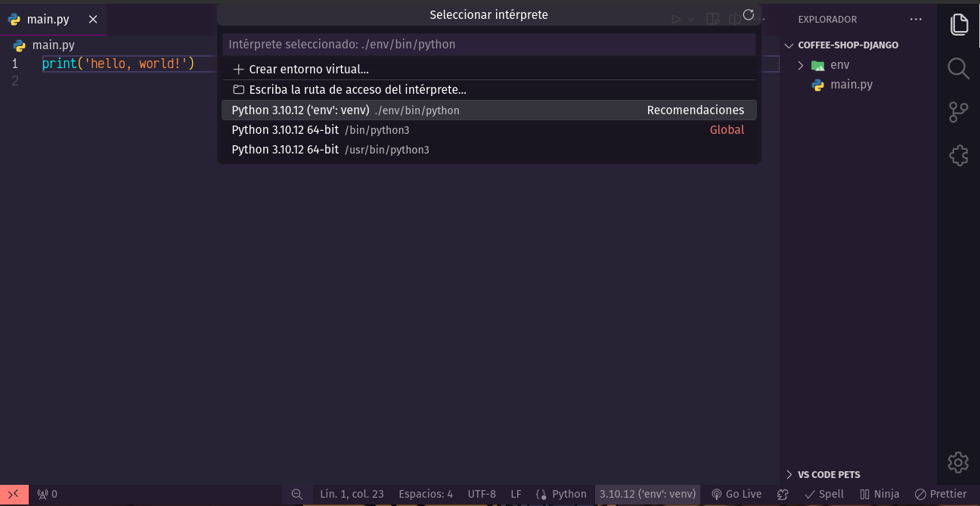Focus the interpreter search input field
The height and width of the screenshot is (506, 980).
tap(488, 45)
